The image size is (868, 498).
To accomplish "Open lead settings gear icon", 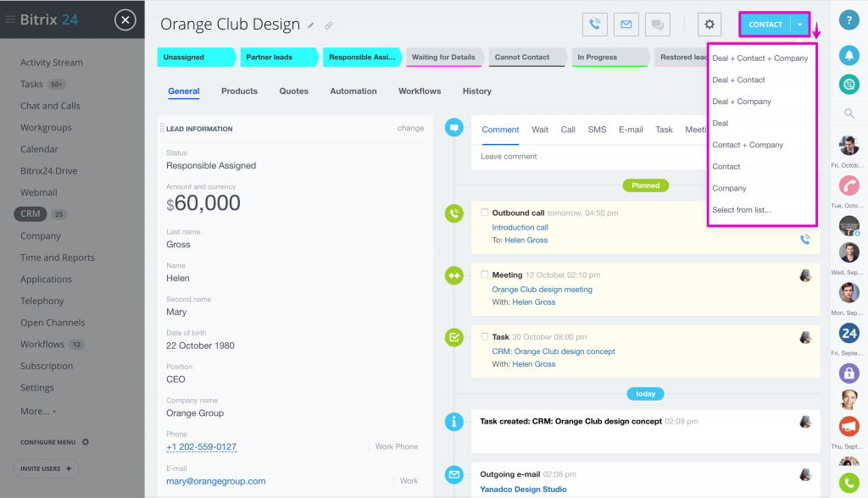I will click(x=709, y=25).
